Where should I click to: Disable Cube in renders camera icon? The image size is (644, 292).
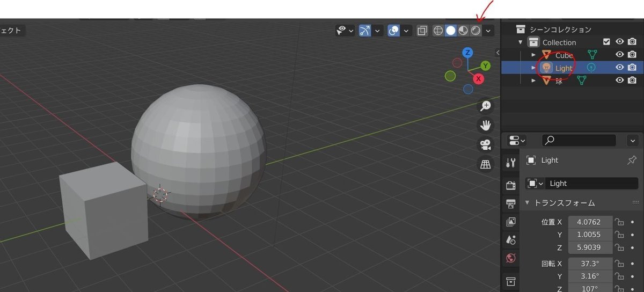(632, 55)
